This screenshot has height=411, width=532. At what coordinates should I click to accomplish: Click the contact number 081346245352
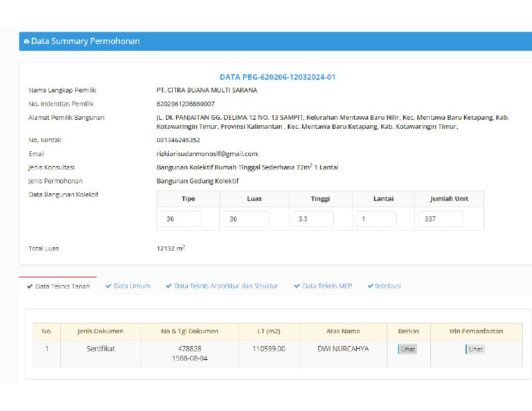[178, 140]
